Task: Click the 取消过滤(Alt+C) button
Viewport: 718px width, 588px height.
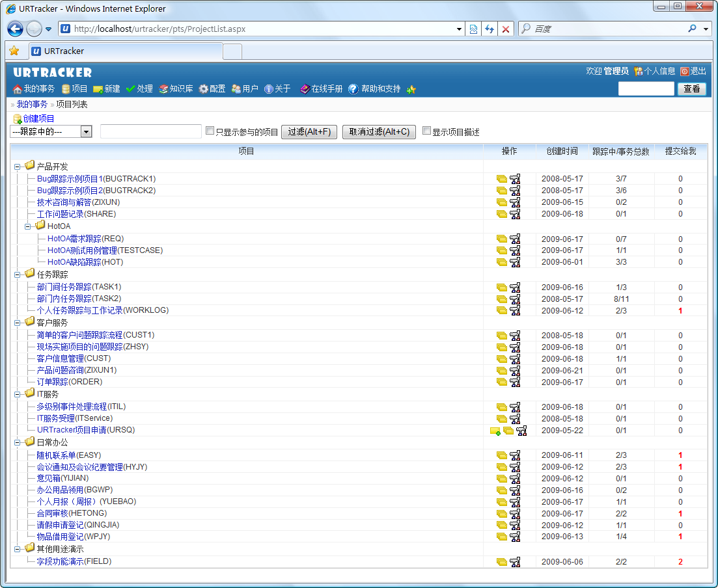Action: (379, 132)
